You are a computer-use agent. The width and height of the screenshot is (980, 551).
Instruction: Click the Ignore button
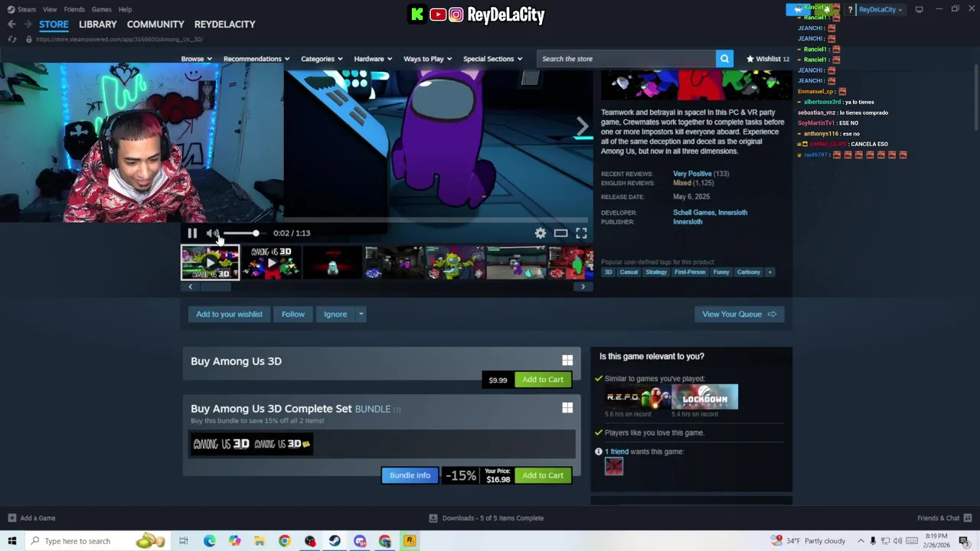click(x=335, y=314)
